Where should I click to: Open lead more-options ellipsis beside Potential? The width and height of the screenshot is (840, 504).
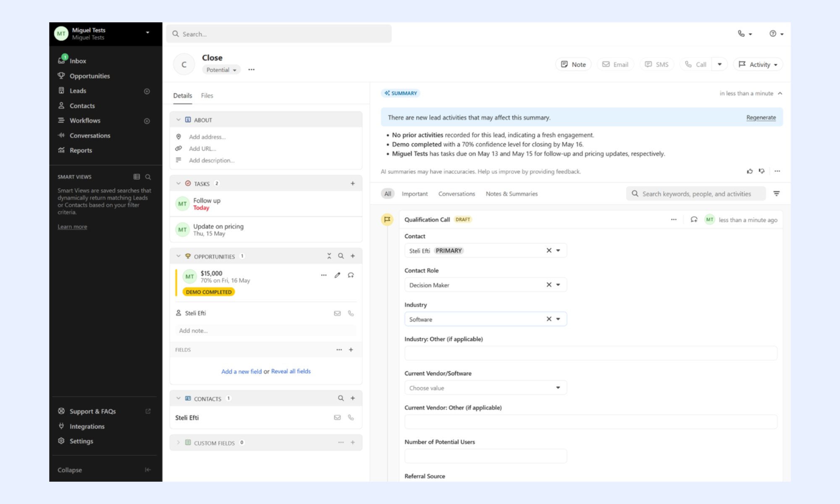coord(251,70)
